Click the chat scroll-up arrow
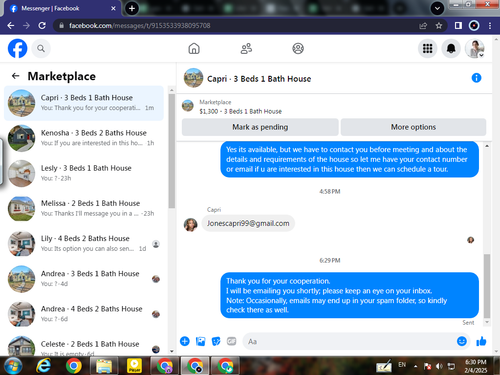Image resolution: width=500 pixels, height=375 pixels. pyautogui.click(x=487, y=146)
